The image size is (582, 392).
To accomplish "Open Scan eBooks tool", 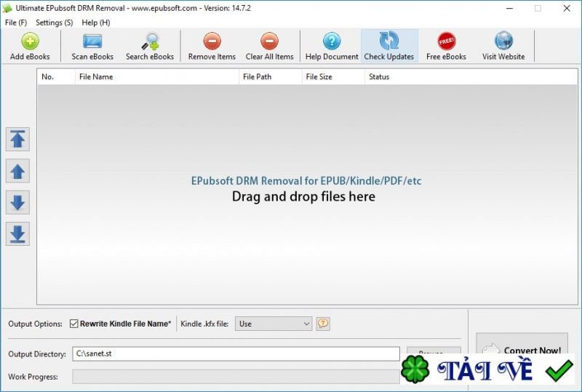I will [92, 46].
